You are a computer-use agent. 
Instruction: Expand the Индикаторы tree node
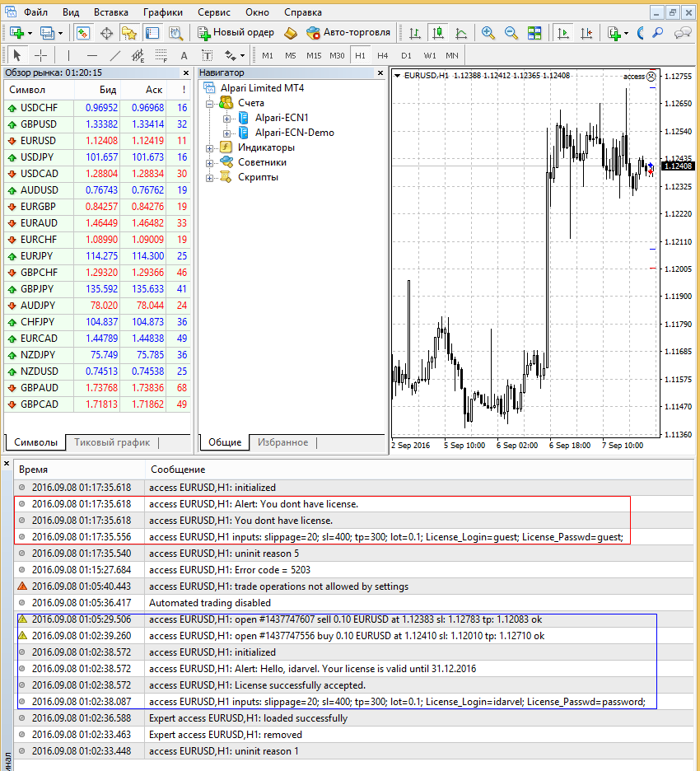(210, 147)
